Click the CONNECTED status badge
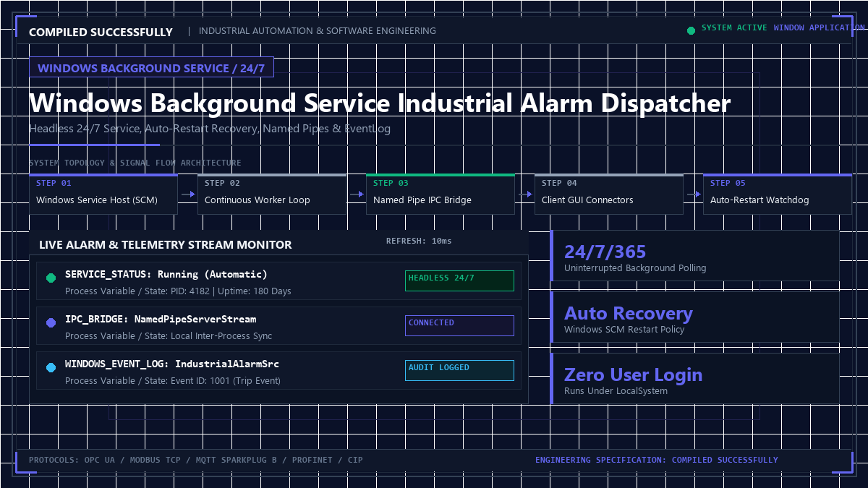868x488 pixels. tap(459, 325)
